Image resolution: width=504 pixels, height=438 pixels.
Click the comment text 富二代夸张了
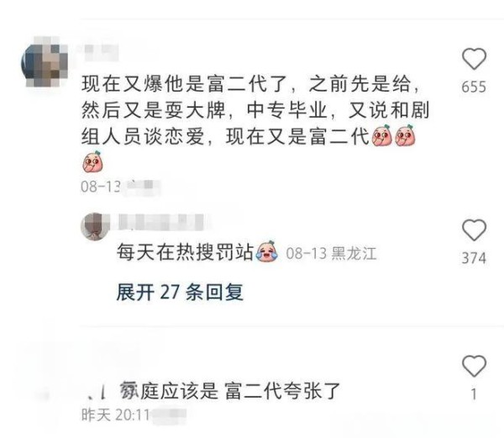point(282,391)
